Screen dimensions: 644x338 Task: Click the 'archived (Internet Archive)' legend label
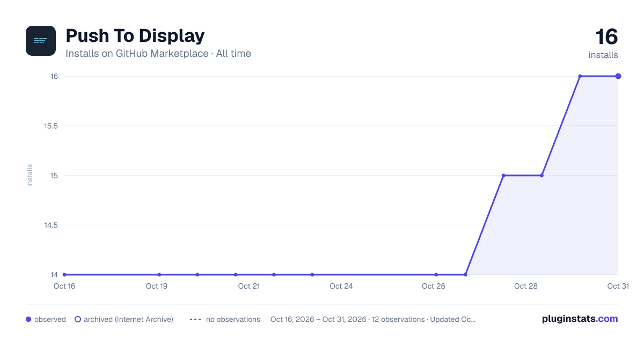pyautogui.click(x=128, y=319)
